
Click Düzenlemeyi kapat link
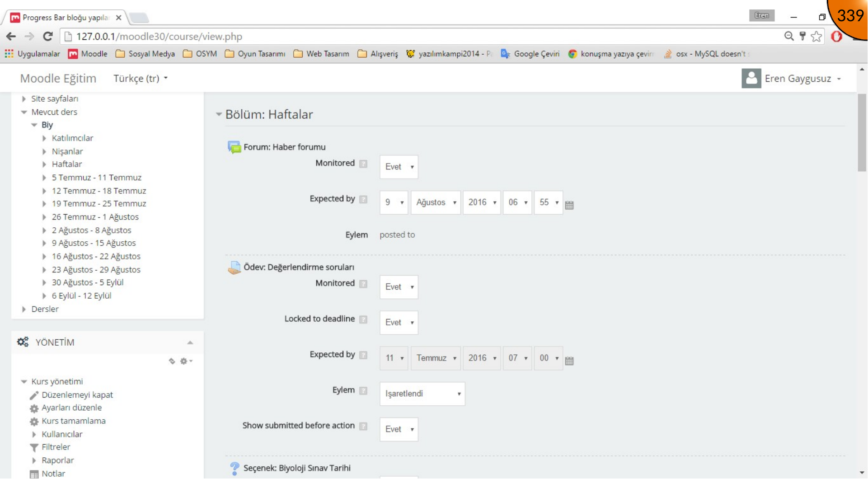click(77, 395)
